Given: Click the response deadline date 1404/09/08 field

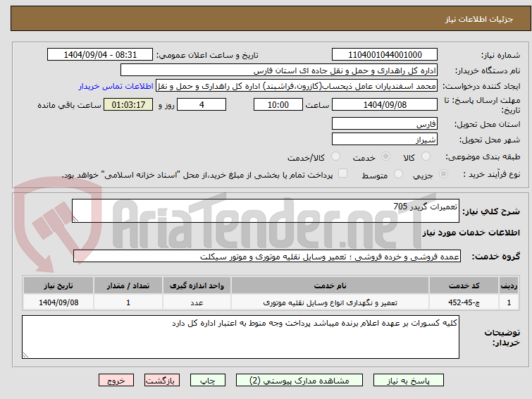Looking at the screenshot, I should 385,104.
